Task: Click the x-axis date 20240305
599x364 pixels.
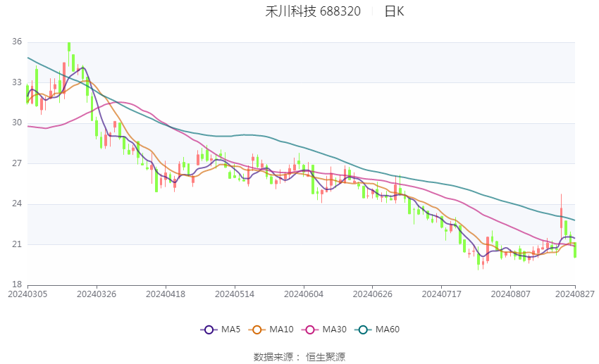Action: tap(27, 294)
